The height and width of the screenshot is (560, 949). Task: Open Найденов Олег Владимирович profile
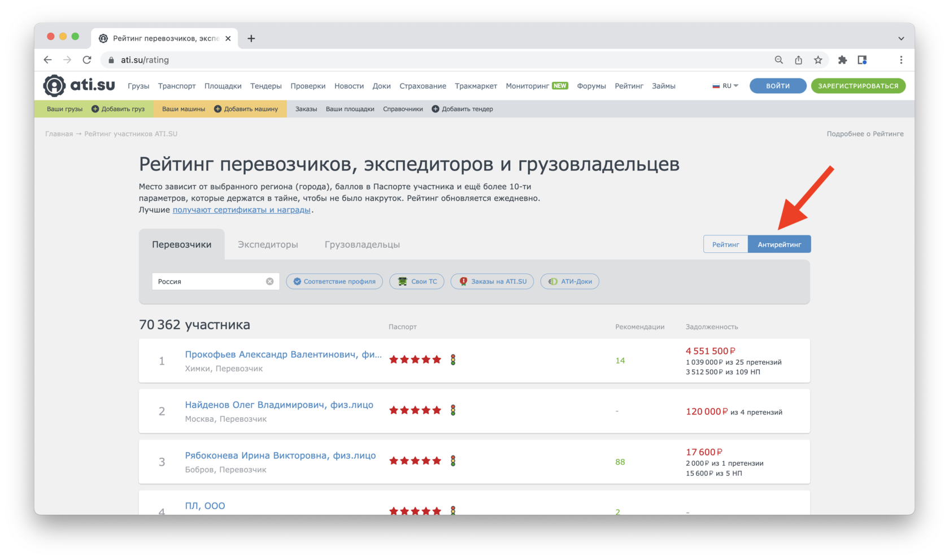click(279, 405)
